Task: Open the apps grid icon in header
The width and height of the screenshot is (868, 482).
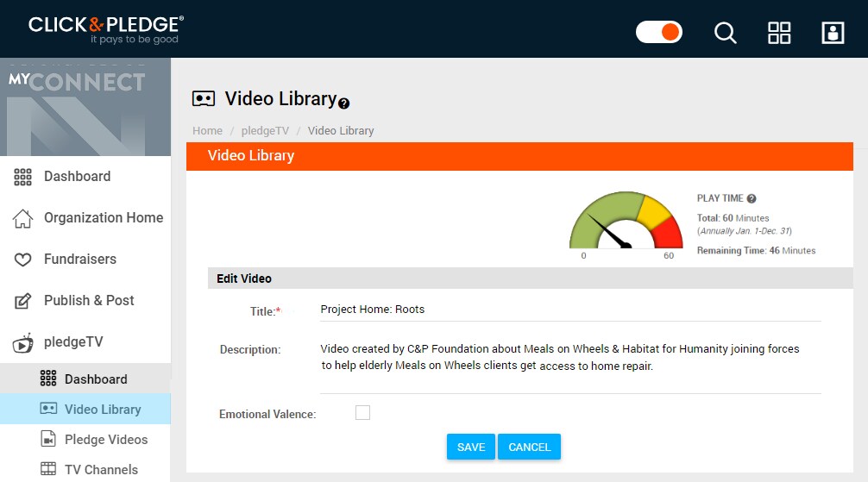Action: point(779,33)
